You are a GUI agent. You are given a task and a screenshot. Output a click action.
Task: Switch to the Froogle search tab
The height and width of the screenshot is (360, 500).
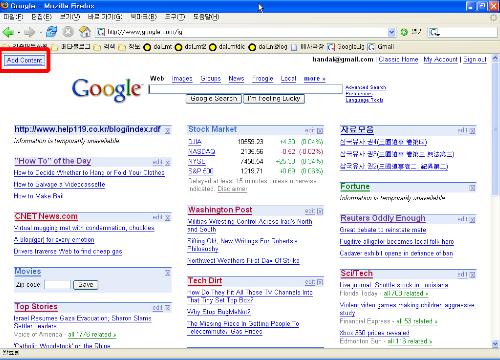(263, 79)
